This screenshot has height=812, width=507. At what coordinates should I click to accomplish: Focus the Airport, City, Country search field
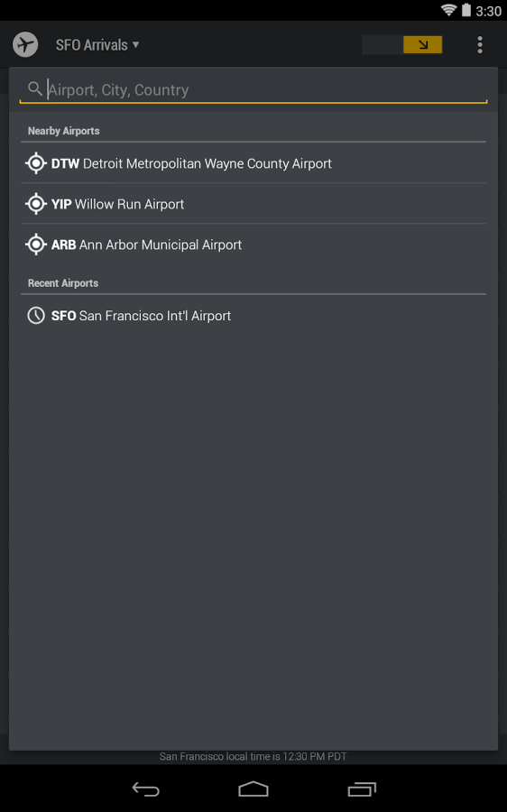point(253,90)
